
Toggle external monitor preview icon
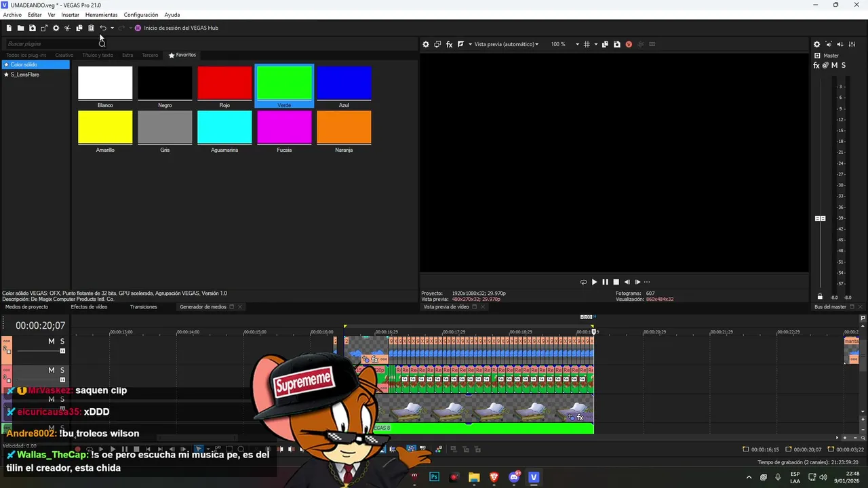437,44
